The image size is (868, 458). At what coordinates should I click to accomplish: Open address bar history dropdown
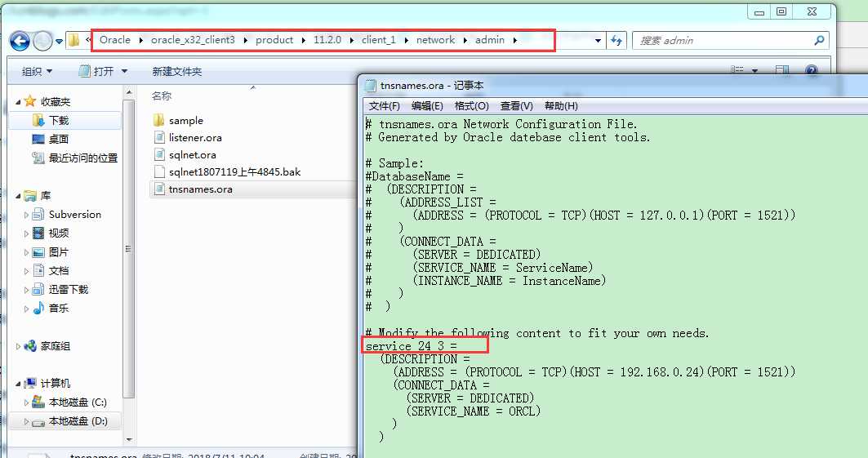coord(598,40)
